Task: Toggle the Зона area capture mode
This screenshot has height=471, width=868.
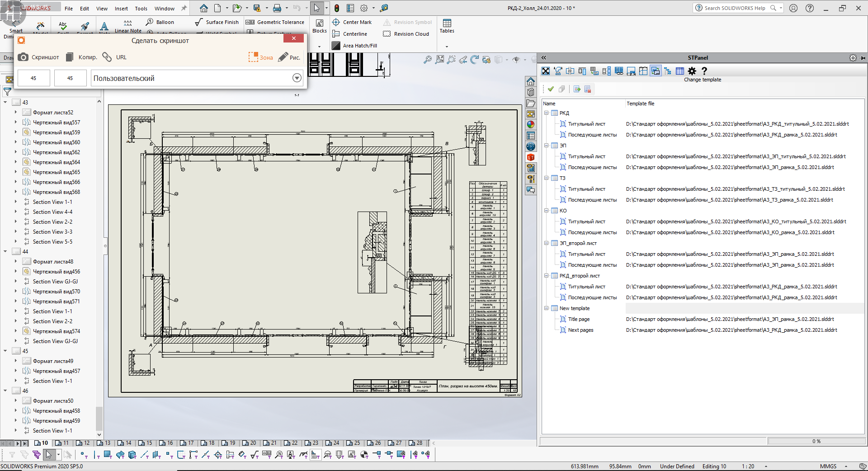Action: [261, 57]
